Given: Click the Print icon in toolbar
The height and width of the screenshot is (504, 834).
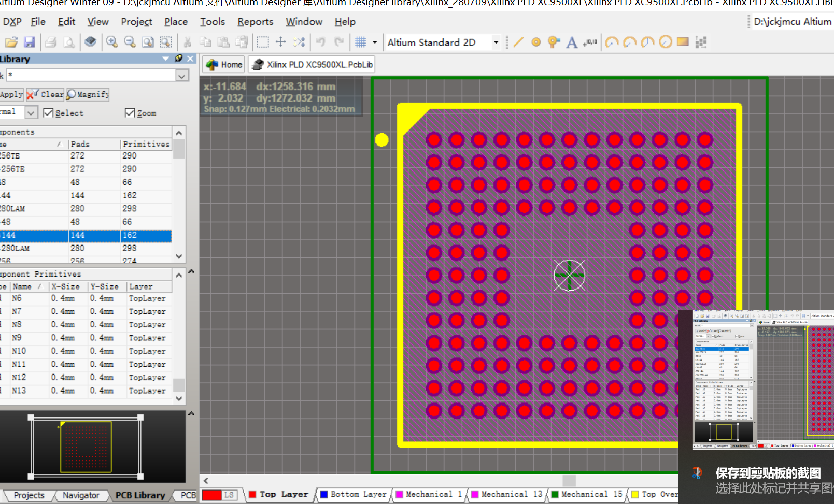Looking at the screenshot, I should click(51, 42).
